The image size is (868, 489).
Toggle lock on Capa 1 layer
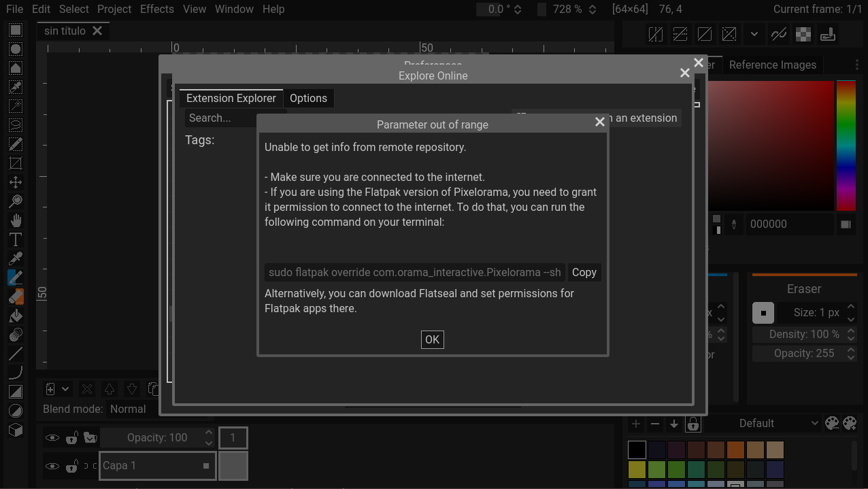(x=71, y=466)
